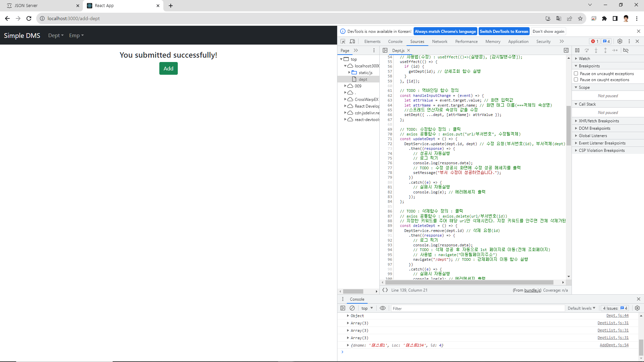Switch to the Network tab
This screenshot has height=362, width=644.
coord(439,42)
